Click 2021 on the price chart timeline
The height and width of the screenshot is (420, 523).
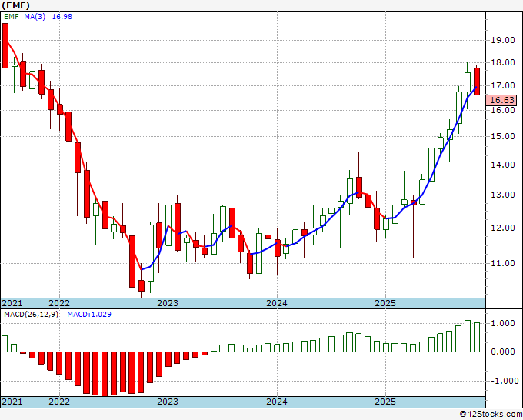(x=12, y=303)
